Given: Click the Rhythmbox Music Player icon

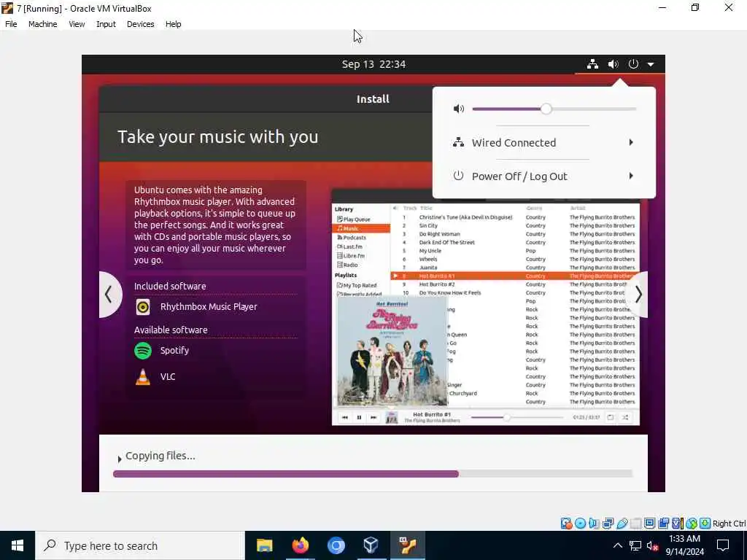Looking at the screenshot, I should (143, 307).
